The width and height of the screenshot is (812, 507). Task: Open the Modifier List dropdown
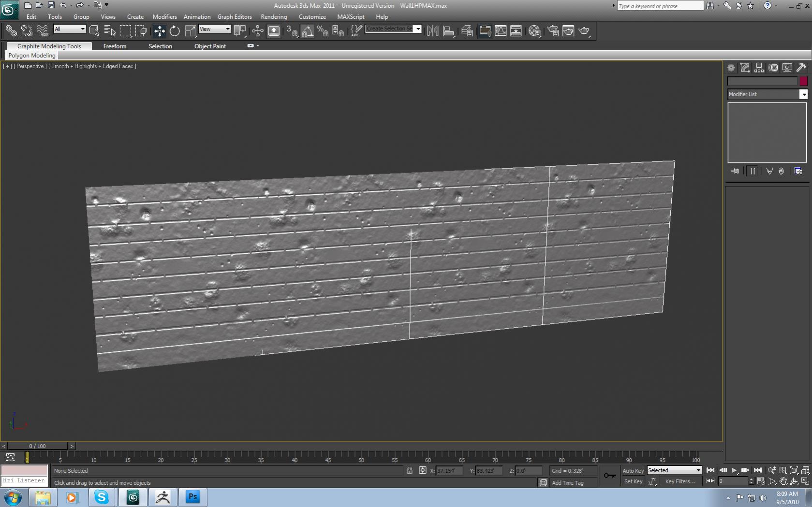tap(804, 94)
